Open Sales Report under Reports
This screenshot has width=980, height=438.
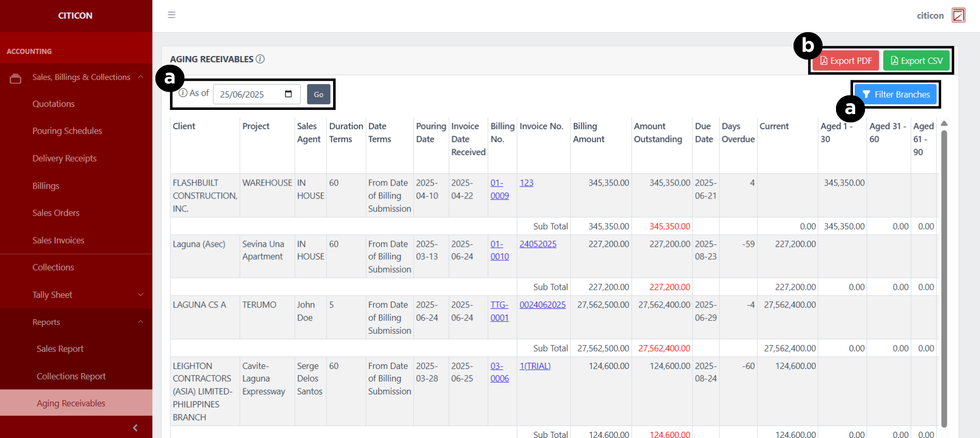click(60, 349)
